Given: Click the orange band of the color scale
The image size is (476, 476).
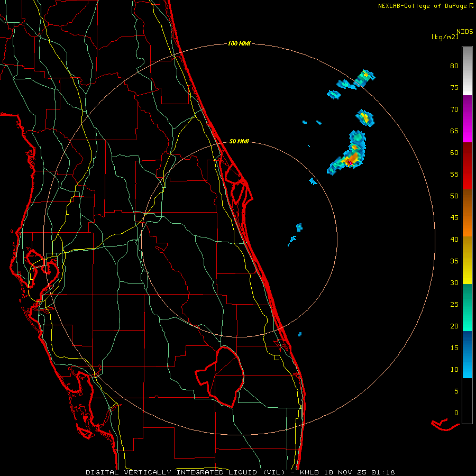Looking at the screenshot, I should pos(467,213).
